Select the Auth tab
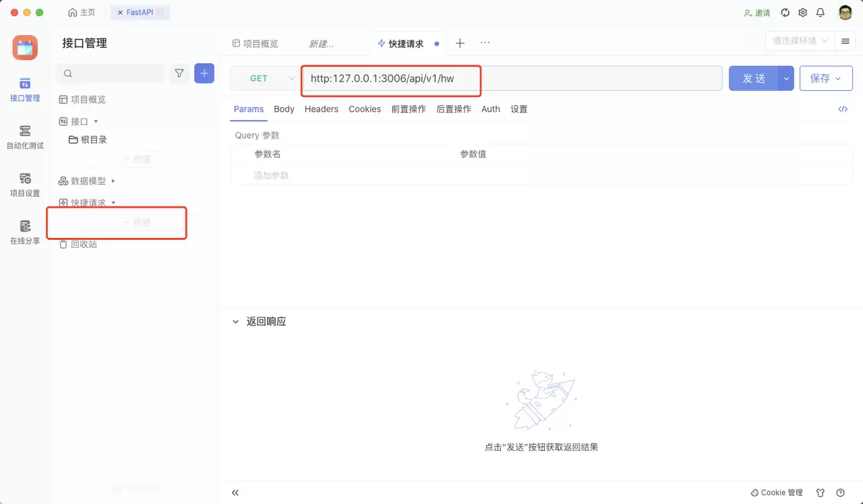863x504 pixels. tap(491, 109)
